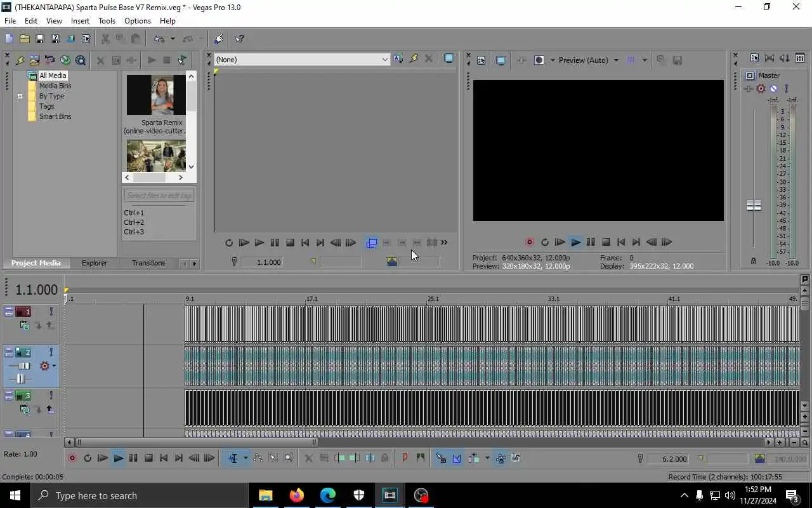Save the project using the floppy disk icon
This screenshot has width=812, height=508.
pyautogui.click(x=39, y=39)
